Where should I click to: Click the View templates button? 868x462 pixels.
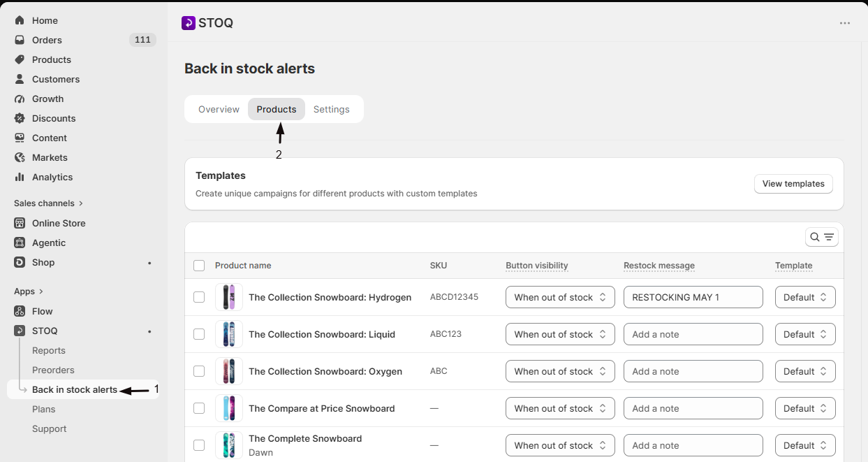793,184
